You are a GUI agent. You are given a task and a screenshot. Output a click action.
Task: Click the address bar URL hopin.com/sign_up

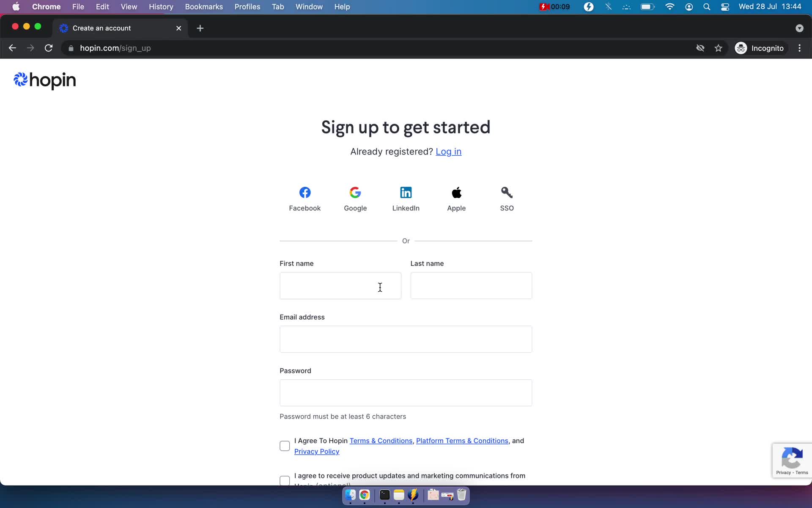(115, 48)
